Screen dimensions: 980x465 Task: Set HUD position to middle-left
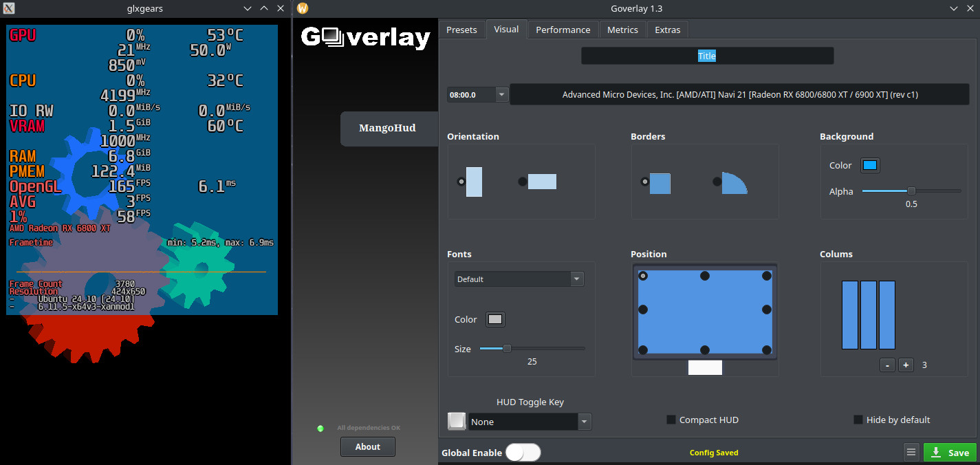click(x=643, y=310)
